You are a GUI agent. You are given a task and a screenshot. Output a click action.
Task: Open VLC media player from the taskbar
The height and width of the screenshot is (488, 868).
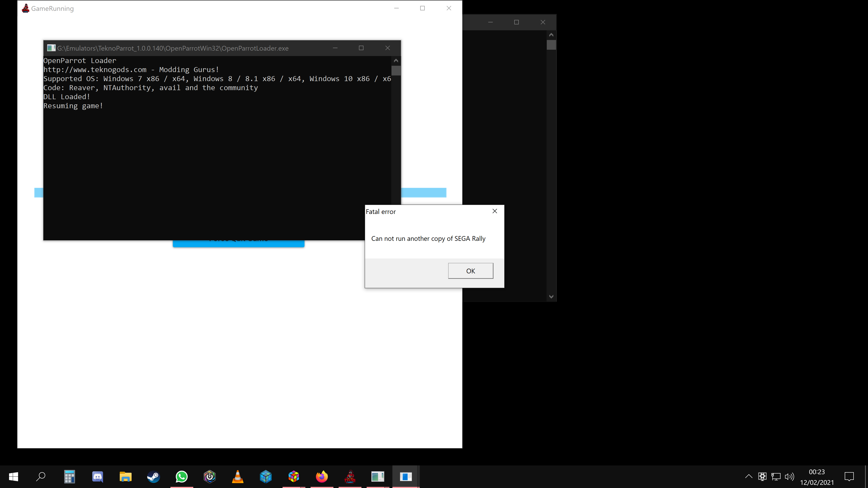(x=238, y=476)
